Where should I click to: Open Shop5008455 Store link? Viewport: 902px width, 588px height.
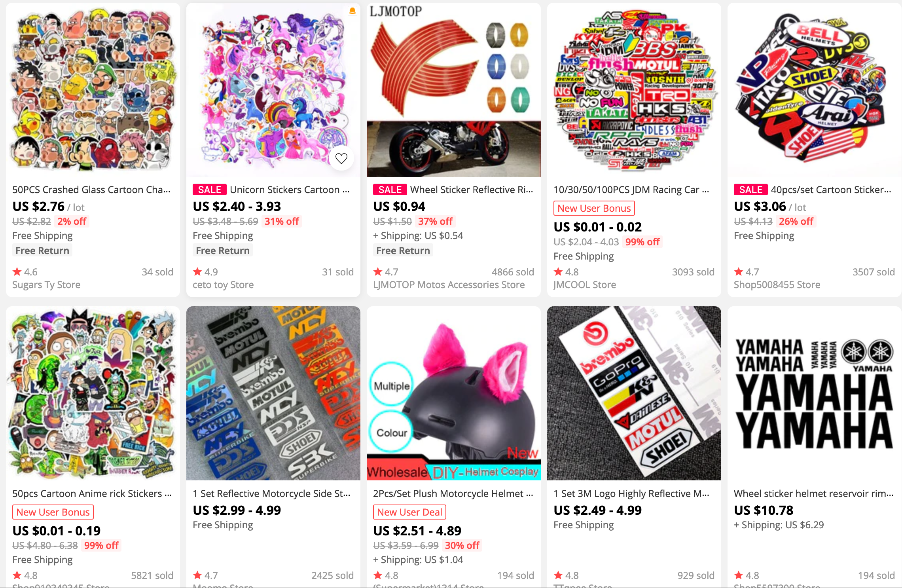[x=777, y=285]
